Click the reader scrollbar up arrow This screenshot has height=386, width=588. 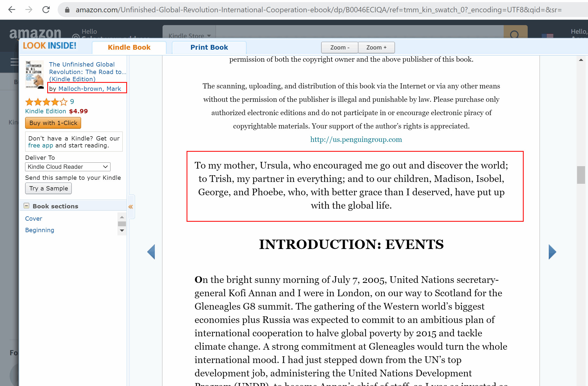click(581, 60)
